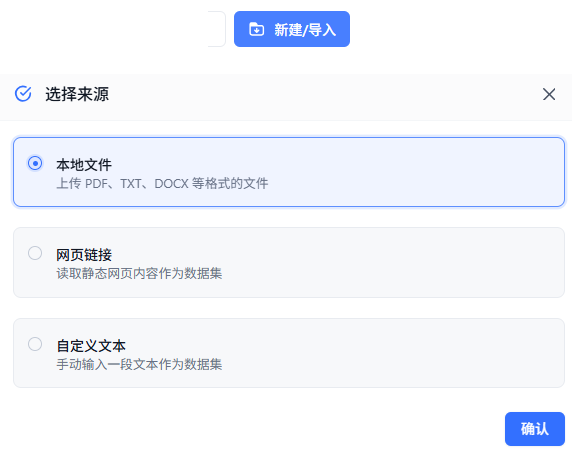Click empty area of the 网页链接 card
This screenshot has width=572, height=453.
pyautogui.click(x=401, y=263)
